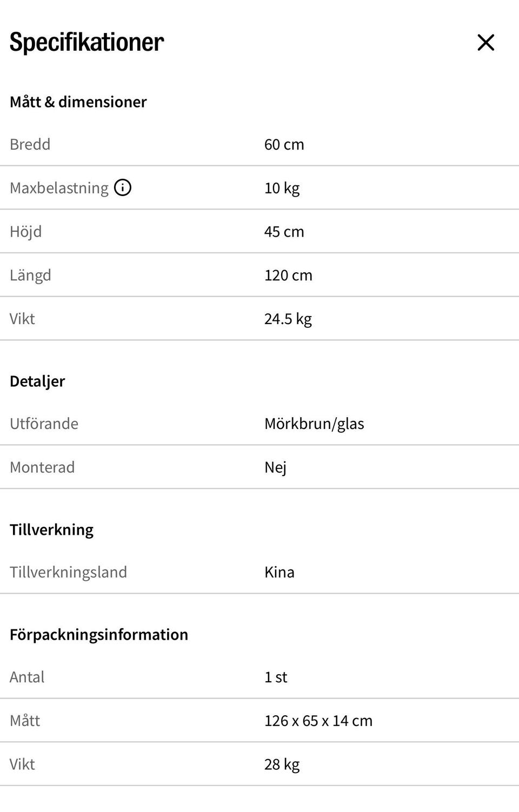
Task: Click the 45 cm height value
Action: point(284,232)
